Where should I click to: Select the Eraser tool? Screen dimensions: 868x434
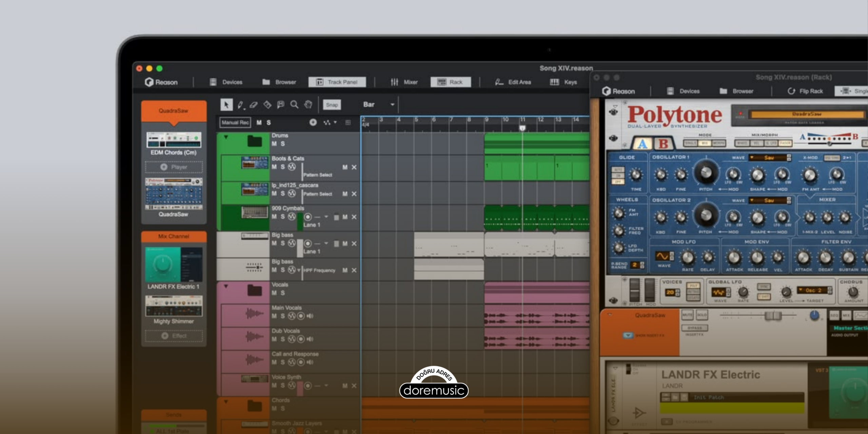[x=254, y=105]
